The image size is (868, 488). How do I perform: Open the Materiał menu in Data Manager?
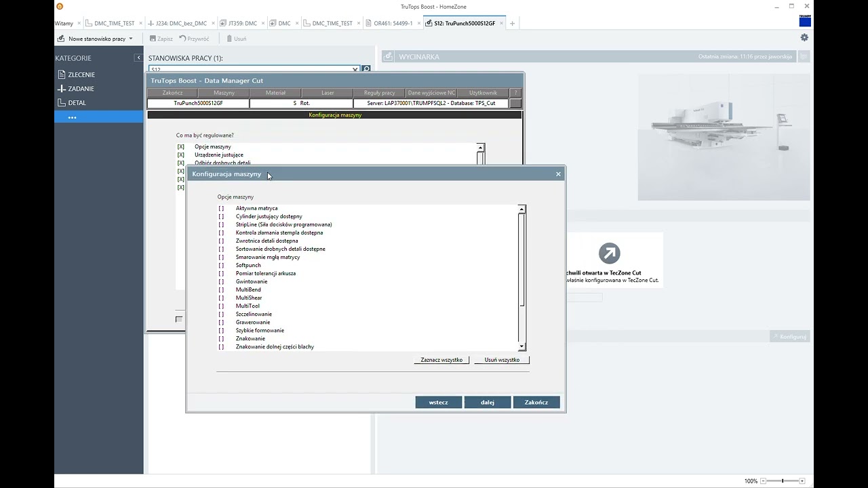click(275, 93)
